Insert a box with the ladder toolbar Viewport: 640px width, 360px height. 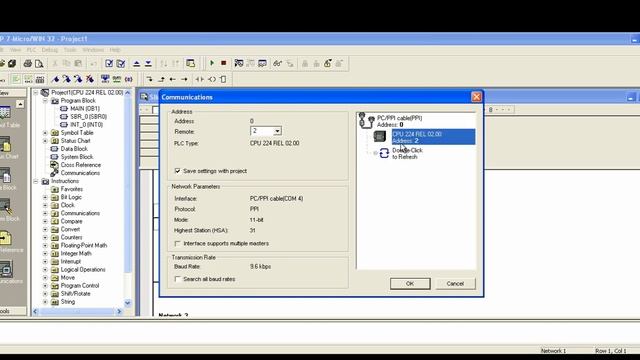tap(223, 79)
